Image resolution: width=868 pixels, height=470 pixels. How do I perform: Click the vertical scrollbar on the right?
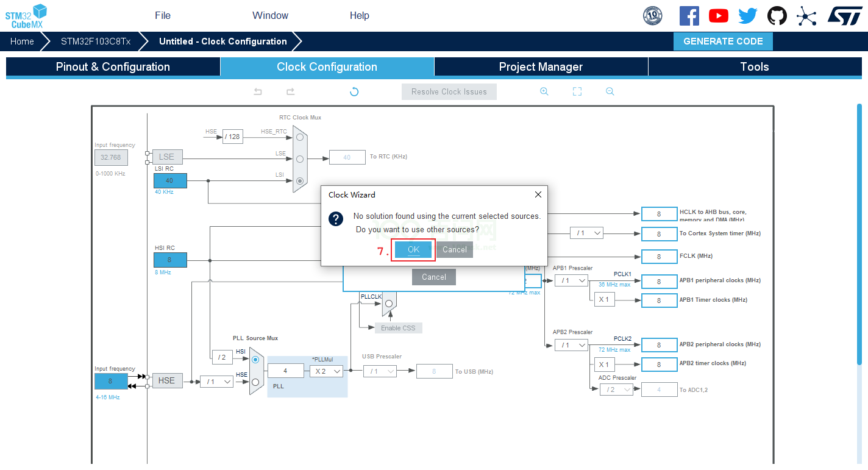pyautogui.click(x=859, y=235)
